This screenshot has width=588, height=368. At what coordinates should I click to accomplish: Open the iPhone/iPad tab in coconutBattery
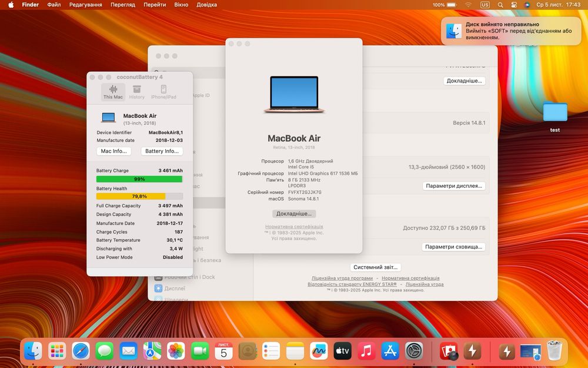click(x=163, y=92)
